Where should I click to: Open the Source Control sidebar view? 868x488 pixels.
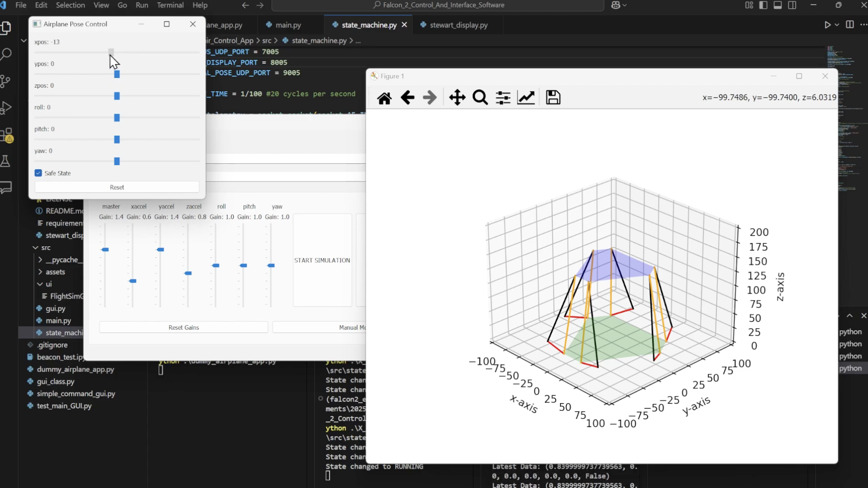(x=6, y=81)
